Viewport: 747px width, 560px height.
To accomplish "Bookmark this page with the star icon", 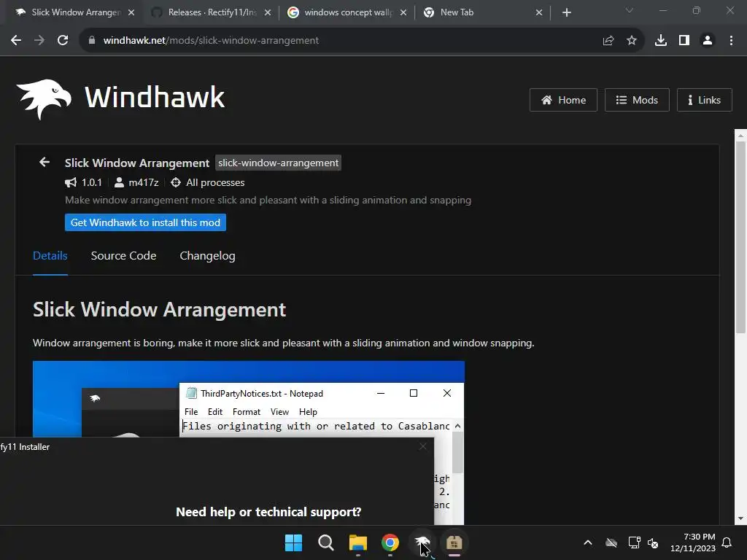I will (631, 41).
